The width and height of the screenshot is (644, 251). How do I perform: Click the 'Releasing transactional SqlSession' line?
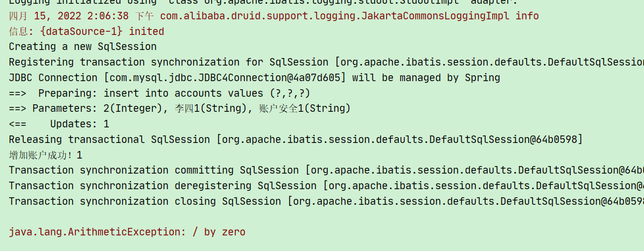[x=296, y=139]
